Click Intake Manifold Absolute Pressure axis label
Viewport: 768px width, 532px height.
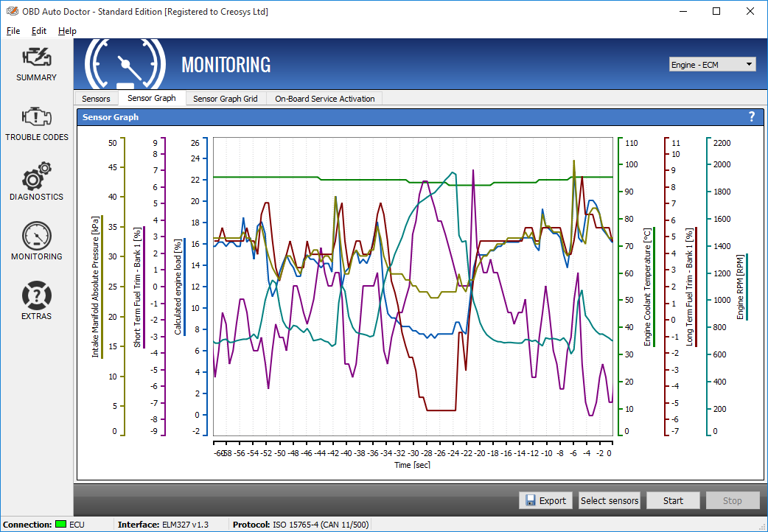pyautogui.click(x=96, y=287)
